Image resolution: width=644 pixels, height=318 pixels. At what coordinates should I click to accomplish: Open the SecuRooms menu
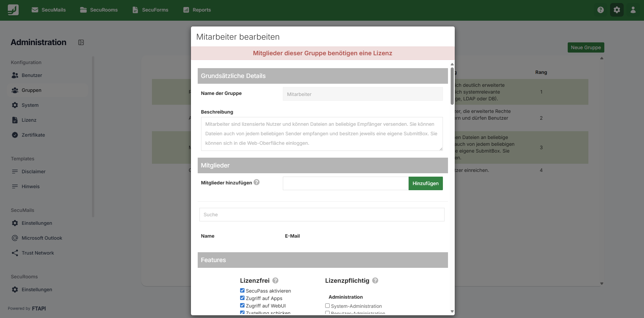click(x=99, y=10)
